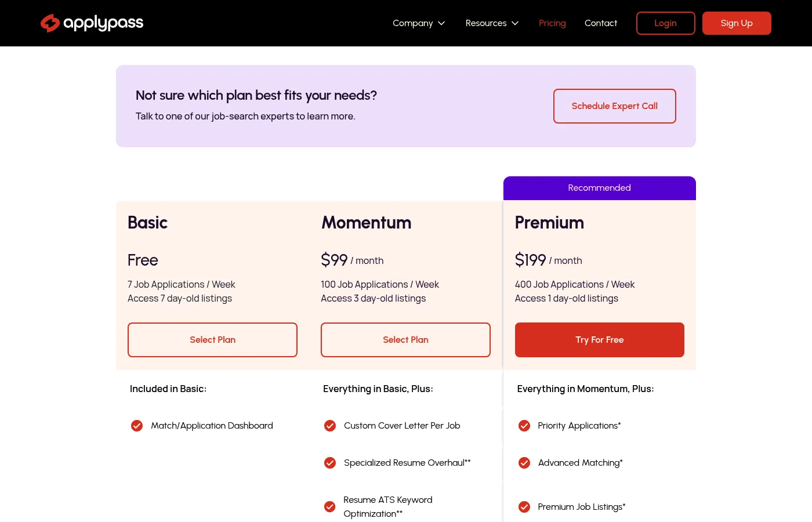Click the checkmark icon beside Custom Cover Letter Per Job
This screenshot has width=812, height=522.
coord(330,426)
